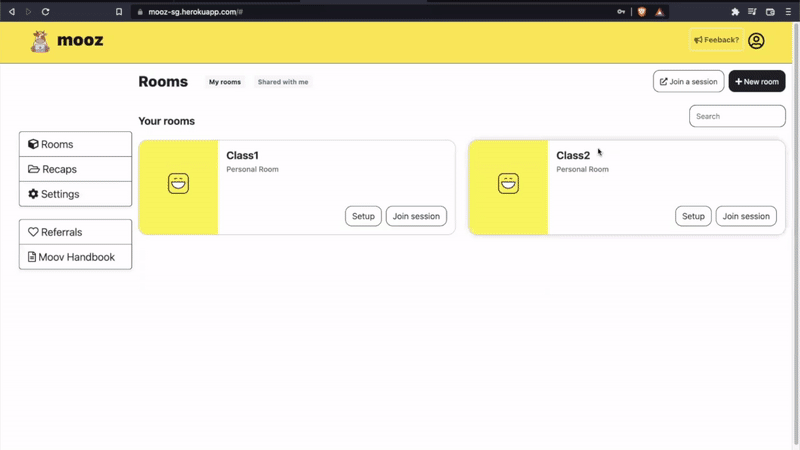This screenshot has width=800, height=450.
Task: Open Recaps in the sidebar
Action: tap(76, 169)
